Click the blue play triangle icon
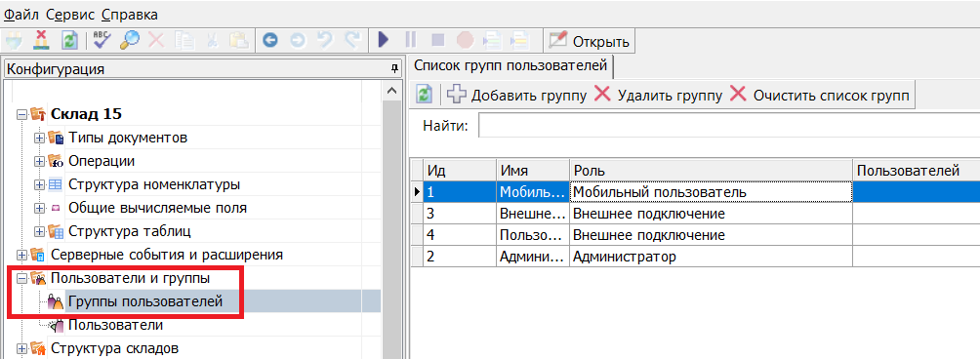Viewport: 980px width, 359px height. click(x=384, y=41)
